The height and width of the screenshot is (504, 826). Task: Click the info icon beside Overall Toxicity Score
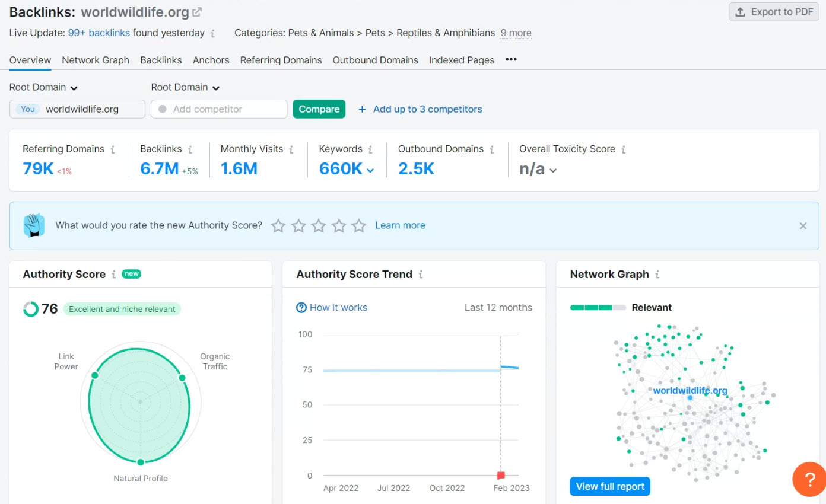[x=624, y=149]
